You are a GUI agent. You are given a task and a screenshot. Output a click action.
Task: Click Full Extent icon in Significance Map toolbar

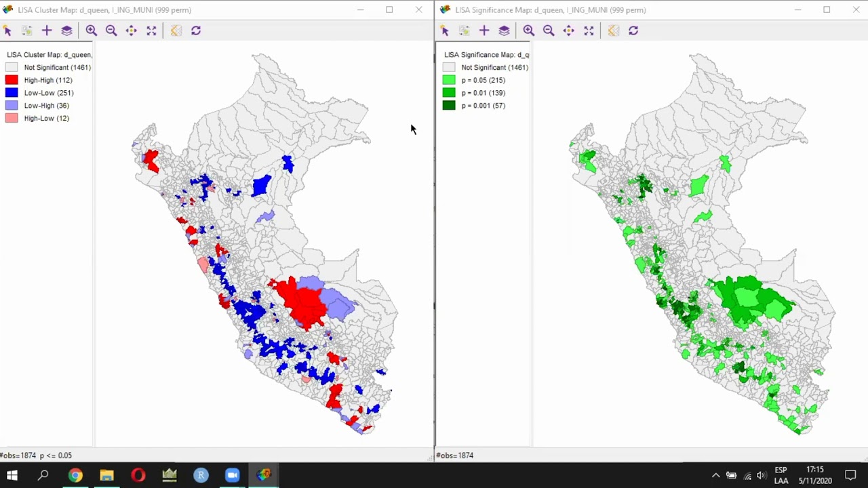[x=589, y=30]
